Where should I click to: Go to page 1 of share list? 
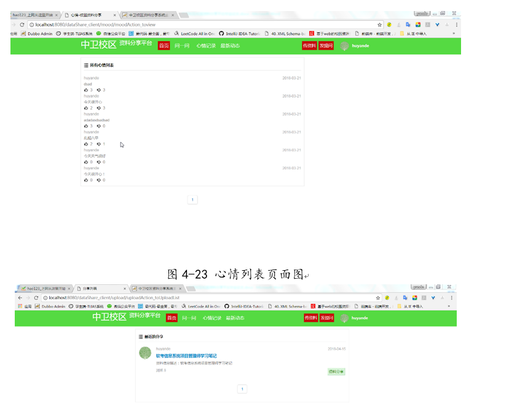(x=242, y=389)
